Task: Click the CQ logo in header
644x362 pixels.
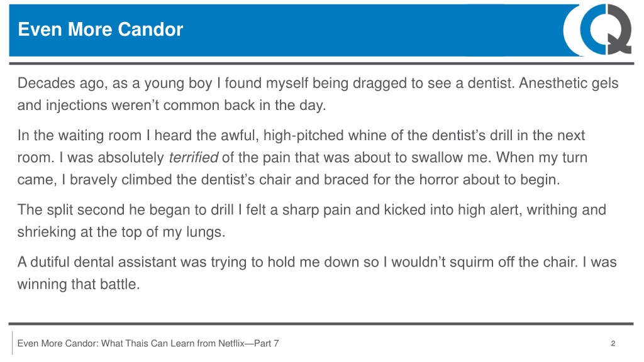Action: pyautogui.click(x=599, y=29)
